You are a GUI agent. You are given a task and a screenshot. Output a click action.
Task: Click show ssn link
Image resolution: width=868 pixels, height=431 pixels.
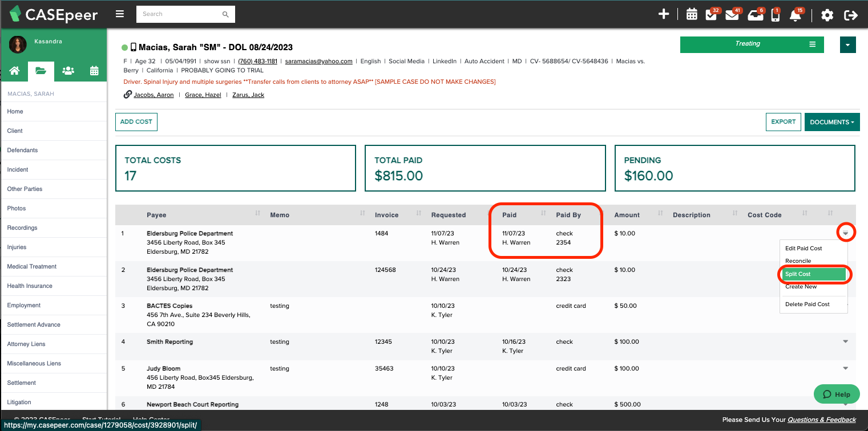pos(217,61)
